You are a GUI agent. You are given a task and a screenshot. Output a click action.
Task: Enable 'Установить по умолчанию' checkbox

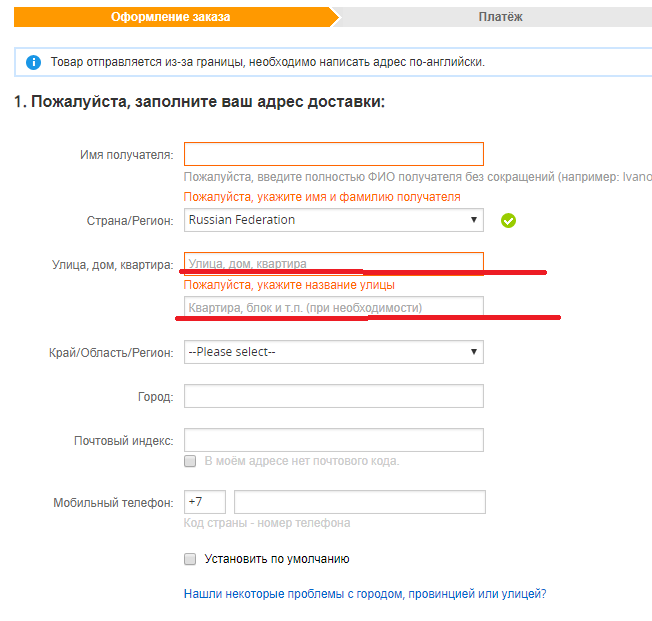190,559
